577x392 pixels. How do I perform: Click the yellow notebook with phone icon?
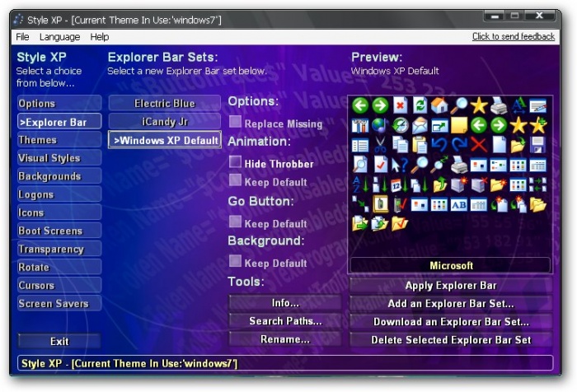tap(380, 204)
